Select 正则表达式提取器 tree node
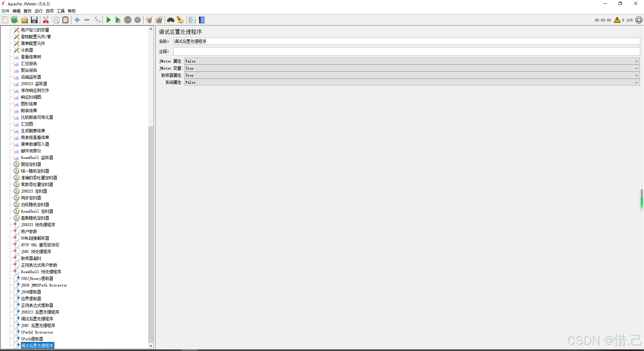The width and height of the screenshot is (644, 351). click(x=37, y=305)
